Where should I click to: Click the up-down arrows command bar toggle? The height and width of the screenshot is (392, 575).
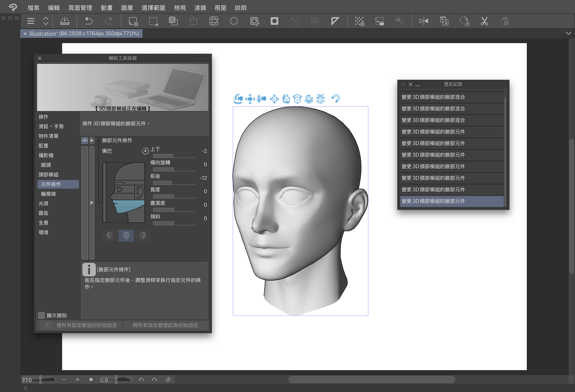46,21
